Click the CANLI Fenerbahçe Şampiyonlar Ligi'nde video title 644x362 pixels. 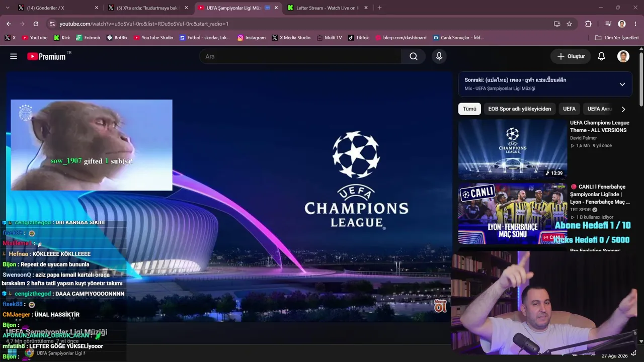[x=600, y=194]
